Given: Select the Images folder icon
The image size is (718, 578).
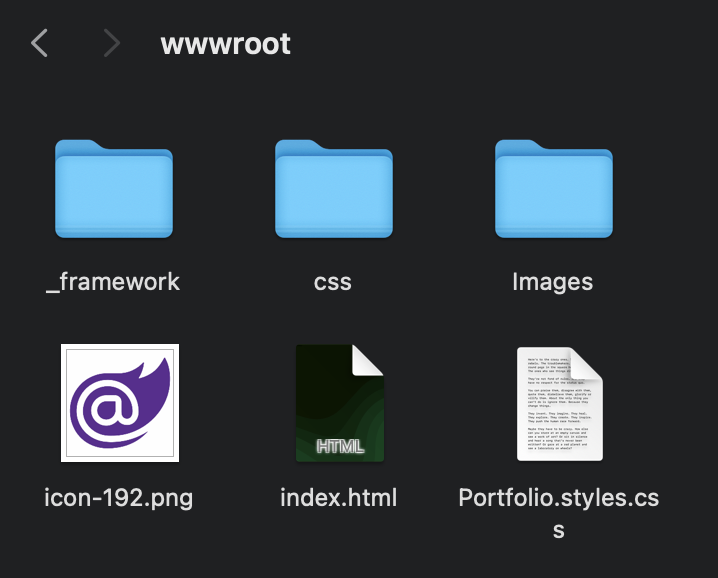Looking at the screenshot, I should [554, 189].
